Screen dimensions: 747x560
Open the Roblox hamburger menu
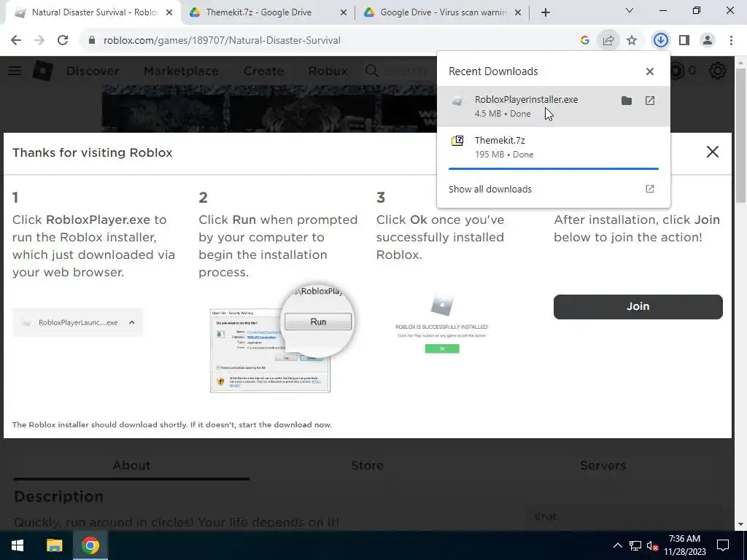click(15, 71)
